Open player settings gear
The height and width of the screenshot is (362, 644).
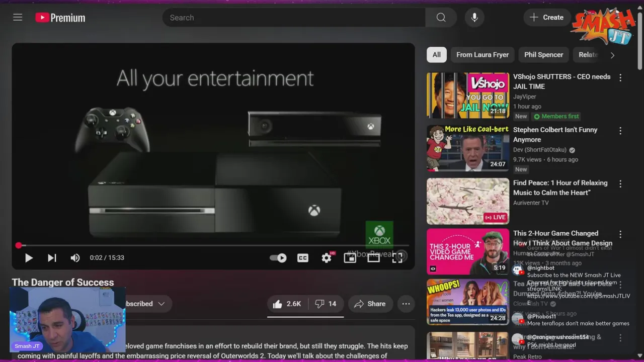327,258
